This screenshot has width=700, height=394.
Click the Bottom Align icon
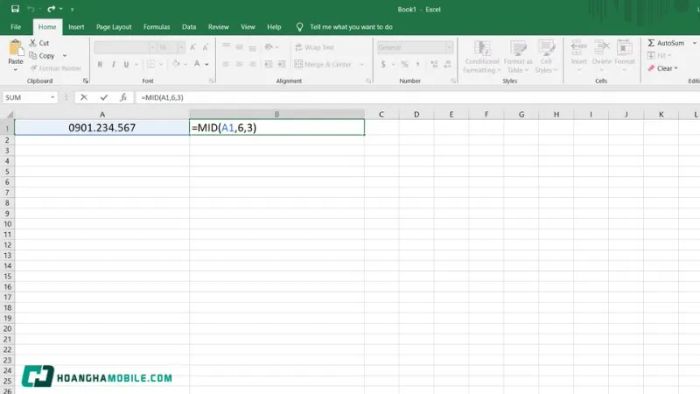[x=253, y=47]
